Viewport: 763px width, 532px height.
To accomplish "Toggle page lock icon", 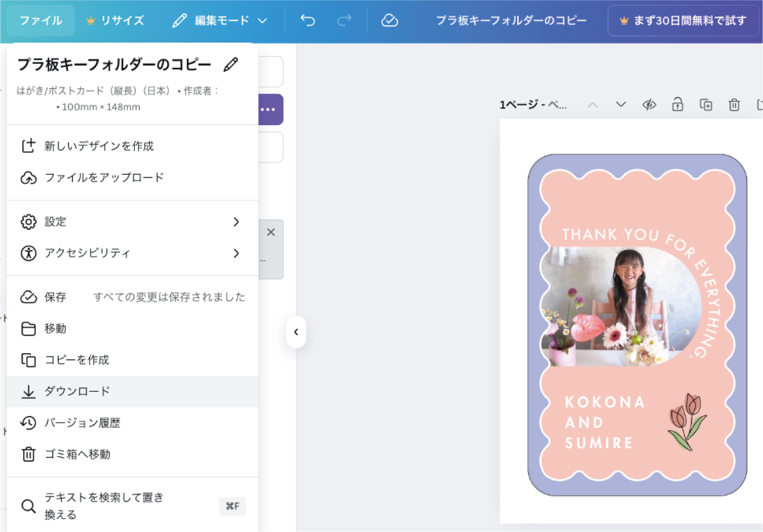I will [x=677, y=104].
